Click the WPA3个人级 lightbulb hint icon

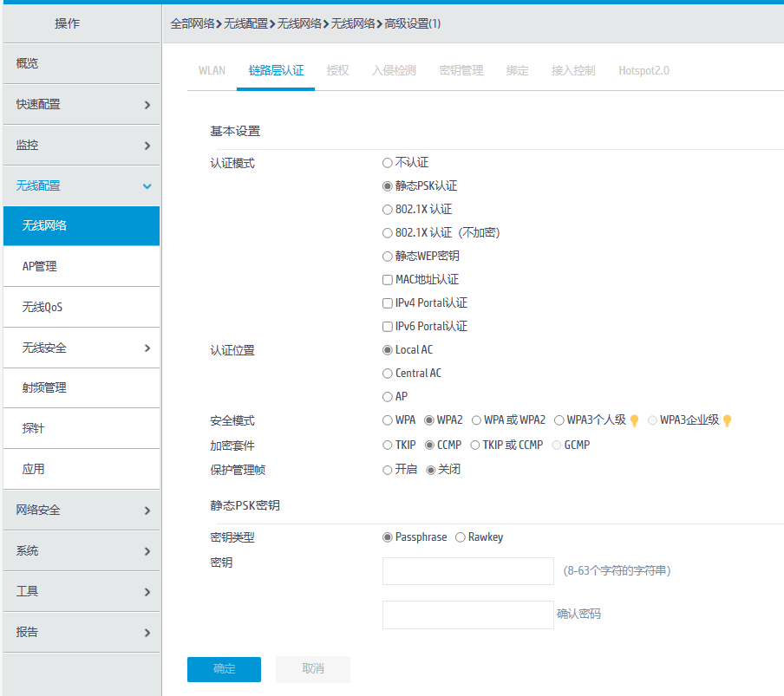(635, 420)
